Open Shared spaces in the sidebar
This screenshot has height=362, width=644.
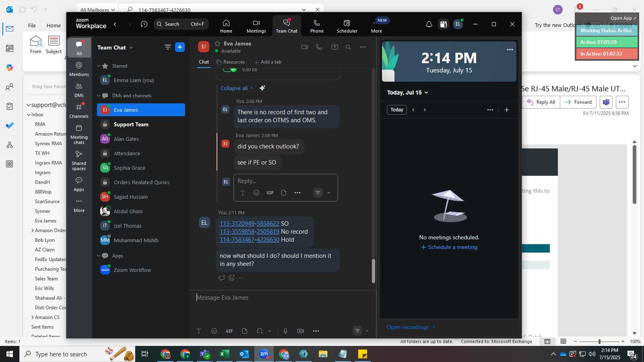pyautogui.click(x=79, y=161)
